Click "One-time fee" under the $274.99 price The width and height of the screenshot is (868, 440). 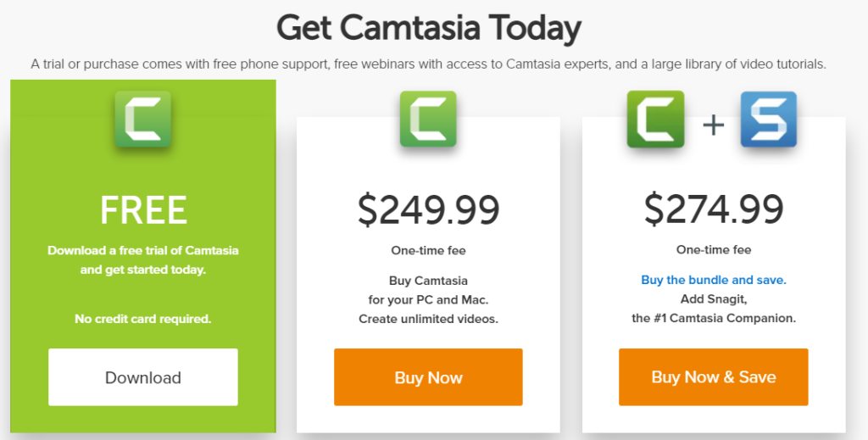(x=714, y=250)
